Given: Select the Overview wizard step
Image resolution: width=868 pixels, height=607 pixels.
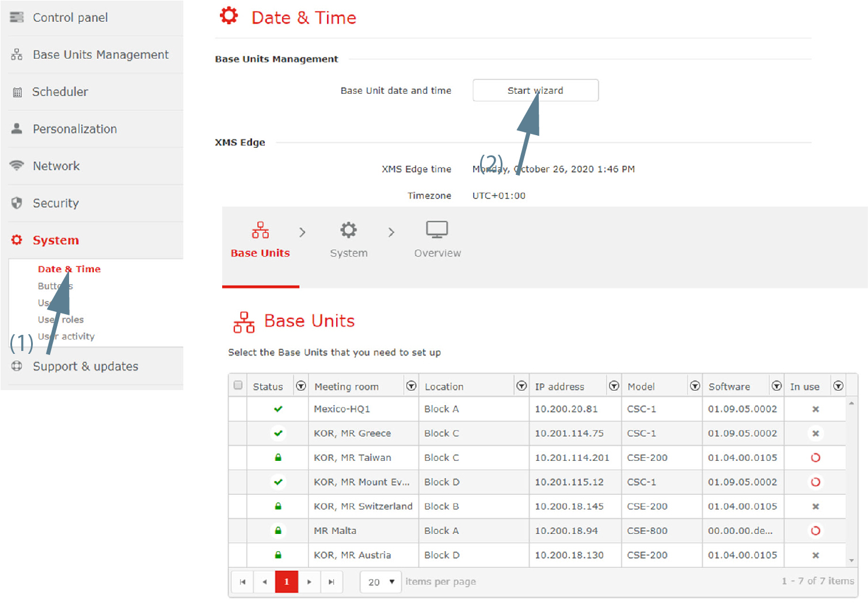Looking at the screenshot, I should click(437, 240).
